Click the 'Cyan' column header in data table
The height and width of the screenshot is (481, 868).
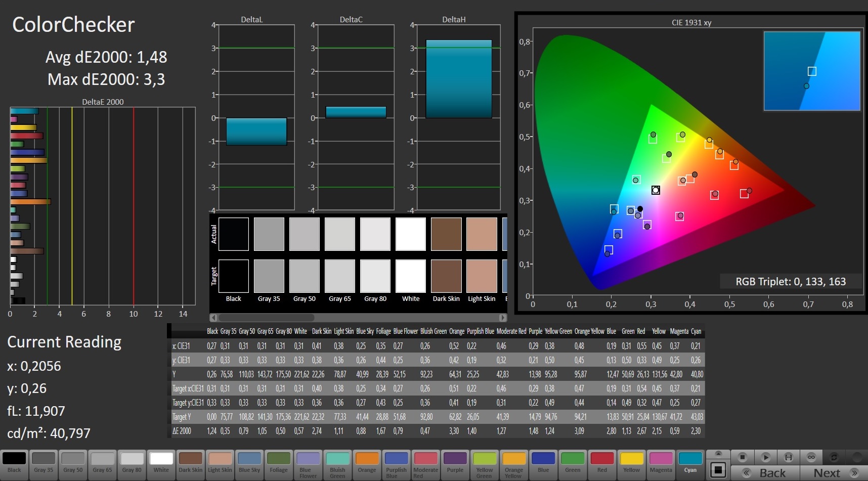[x=696, y=331]
